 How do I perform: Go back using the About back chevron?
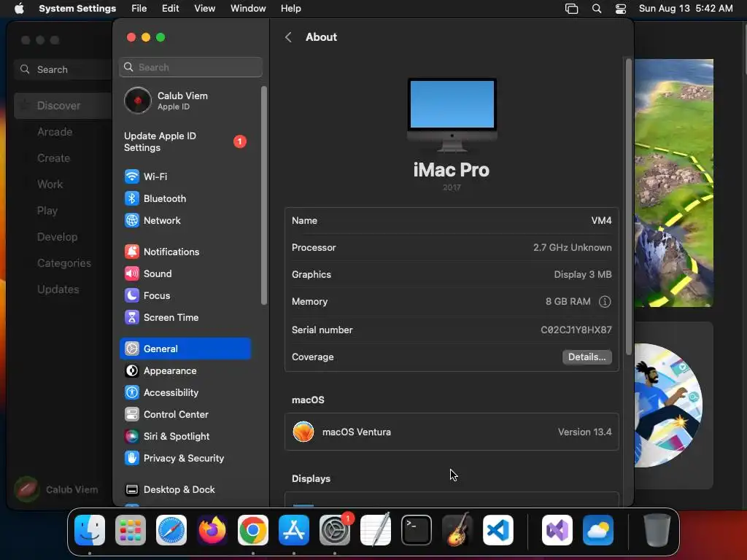[288, 37]
